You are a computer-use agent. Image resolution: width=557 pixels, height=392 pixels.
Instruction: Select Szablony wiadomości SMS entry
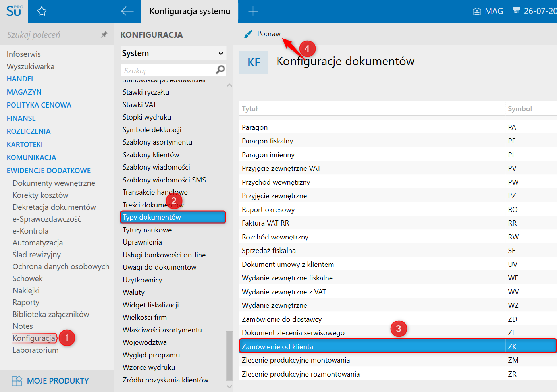click(164, 180)
